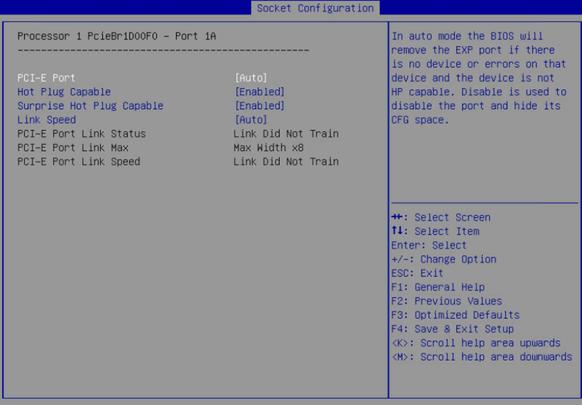582x405 pixels.
Task: Open the PCI-E Port [Auto] value
Action: coord(251,78)
